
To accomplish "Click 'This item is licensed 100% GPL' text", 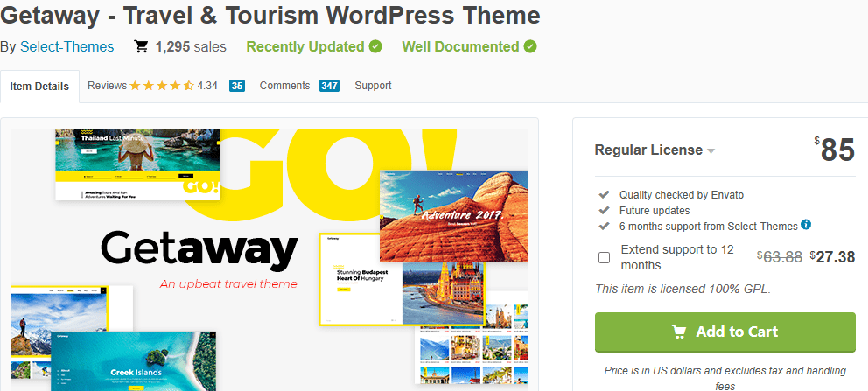I will [x=682, y=289].
